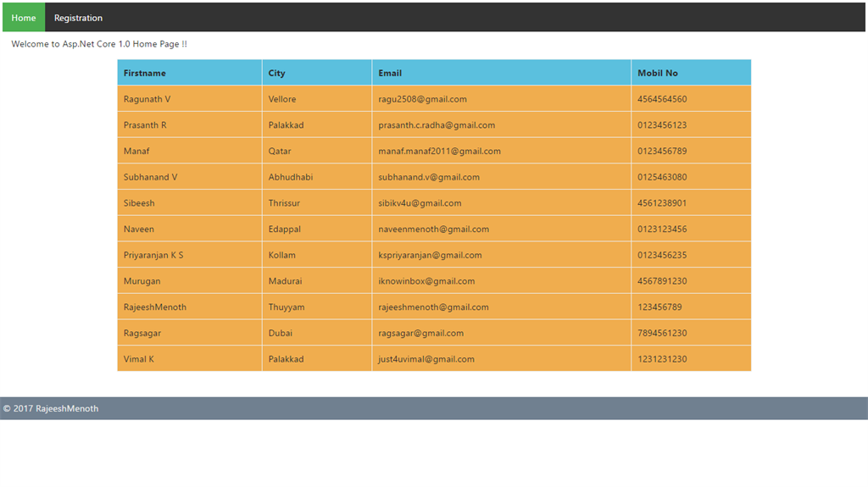Select the name Prasanth R
This screenshot has height=487, width=868.
(145, 125)
